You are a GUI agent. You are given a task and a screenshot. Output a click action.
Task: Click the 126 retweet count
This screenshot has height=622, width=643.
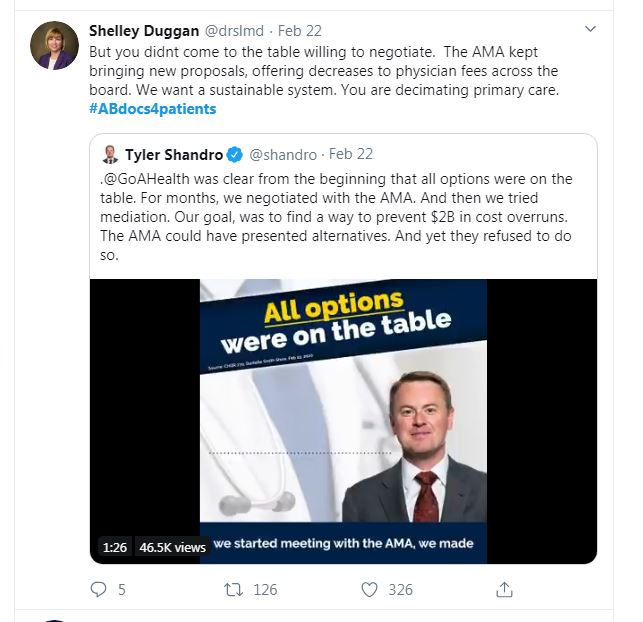point(265,589)
